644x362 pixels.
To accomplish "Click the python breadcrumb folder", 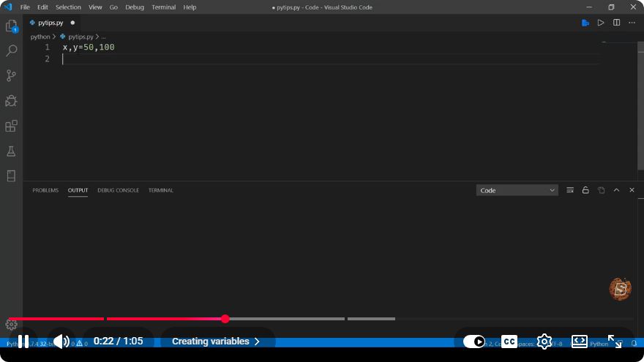I will pyautogui.click(x=40, y=37).
